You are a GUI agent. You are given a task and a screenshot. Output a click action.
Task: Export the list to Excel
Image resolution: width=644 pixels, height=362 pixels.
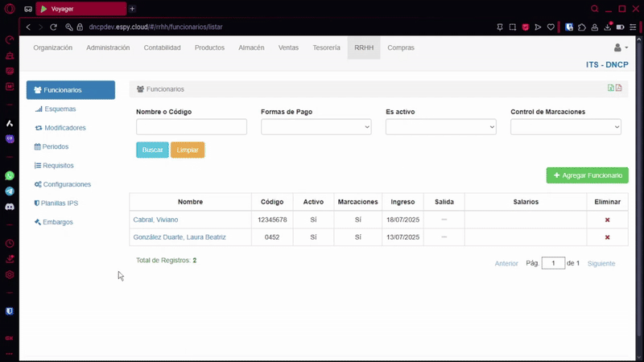610,88
